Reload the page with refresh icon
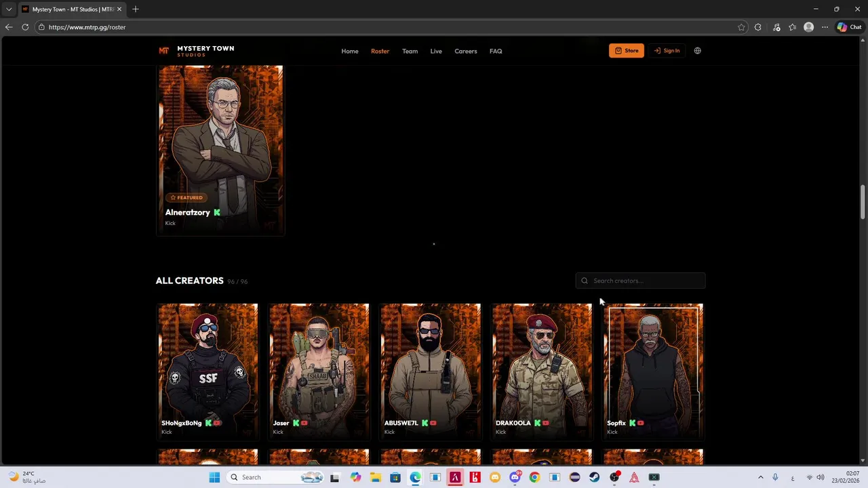 coord(25,27)
